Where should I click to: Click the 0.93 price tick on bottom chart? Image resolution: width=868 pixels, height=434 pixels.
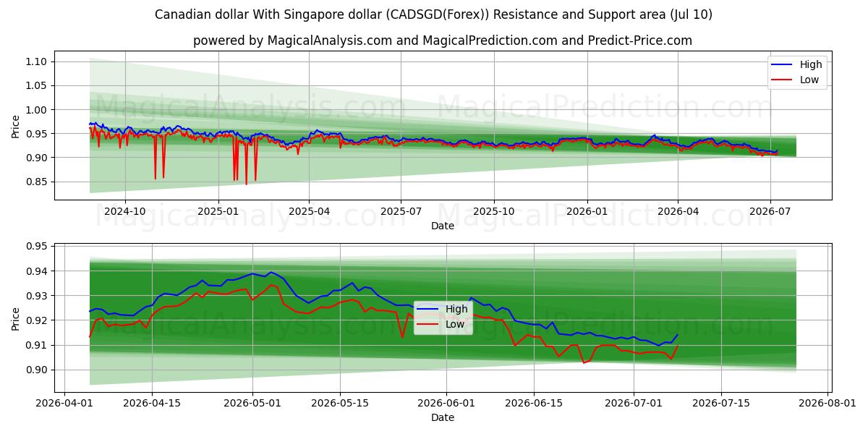coord(37,296)
